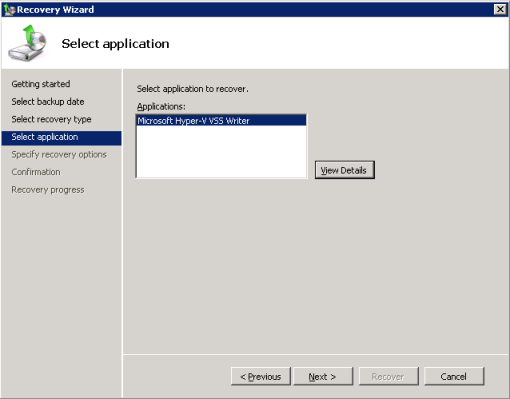The height and width of the screenshot is (399, 510).
Task: Go to the Getting started step
Action: pos(41,84)
